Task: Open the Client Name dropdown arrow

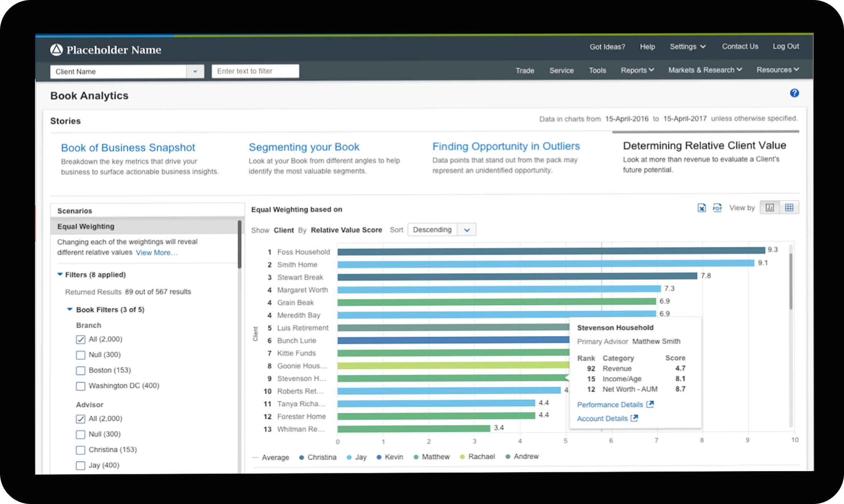Action: (x=195, y=72)
